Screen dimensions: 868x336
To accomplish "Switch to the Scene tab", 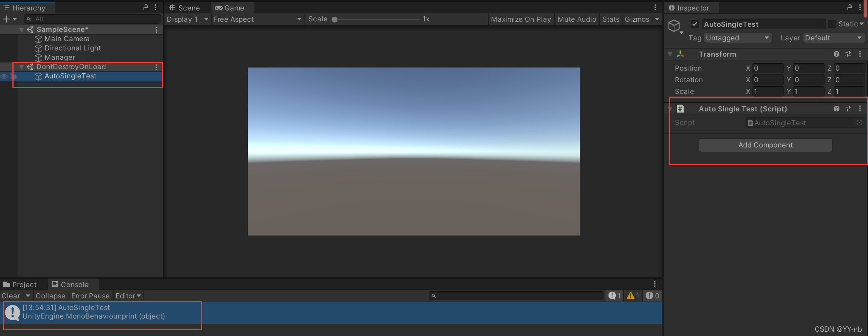I will click(185, 8).
